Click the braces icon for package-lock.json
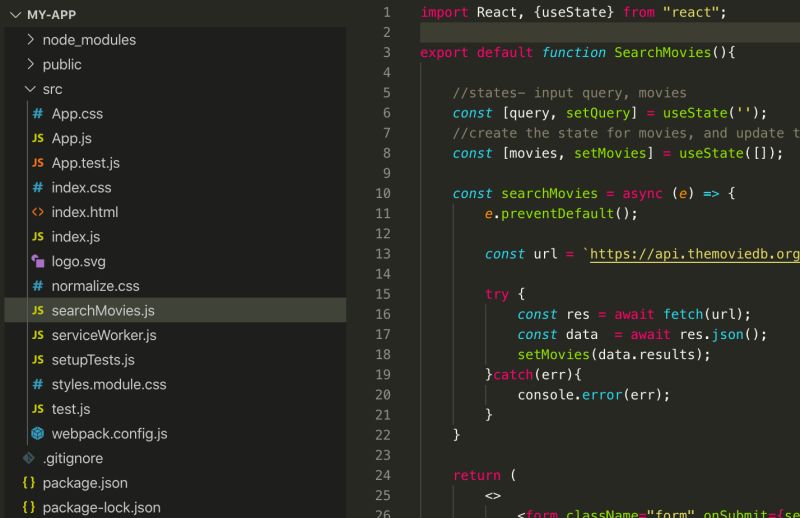 [29, 507]
